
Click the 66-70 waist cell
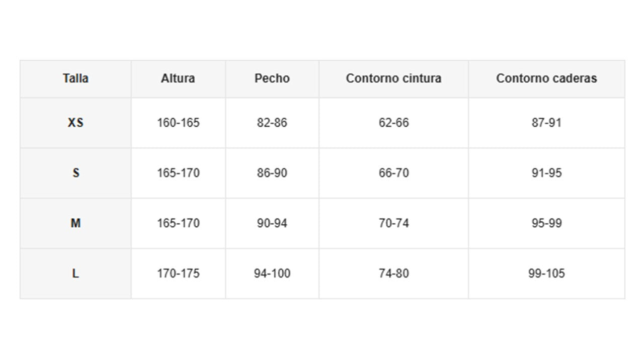click(393, 173)
